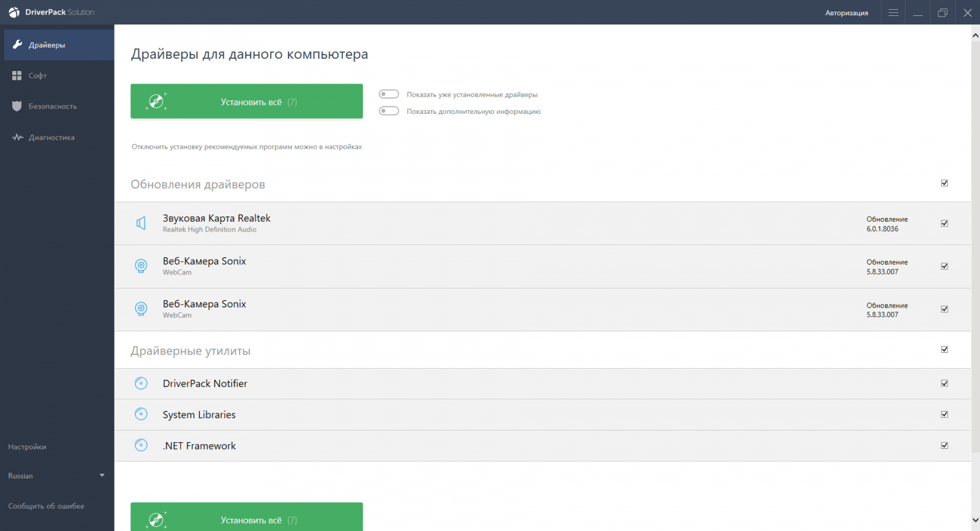The image size is (980, 531).
Task: Click the speaker icon for Realtek sound card
Action: tap(141, 224)
